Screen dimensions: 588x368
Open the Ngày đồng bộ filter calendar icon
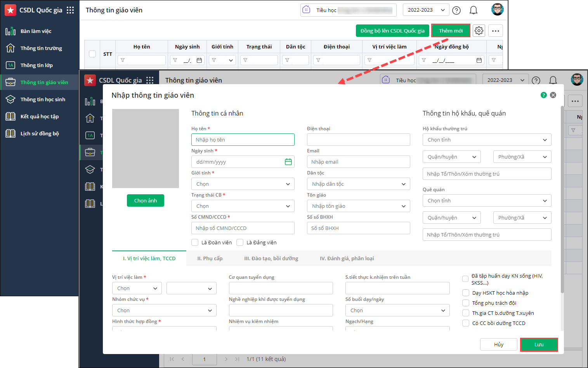[x=479, y=60]
